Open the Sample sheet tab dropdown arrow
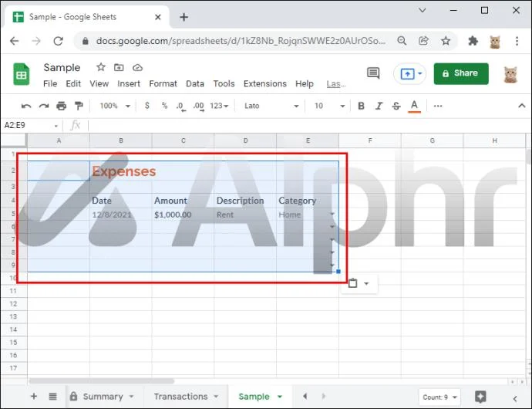 point(280,397)
